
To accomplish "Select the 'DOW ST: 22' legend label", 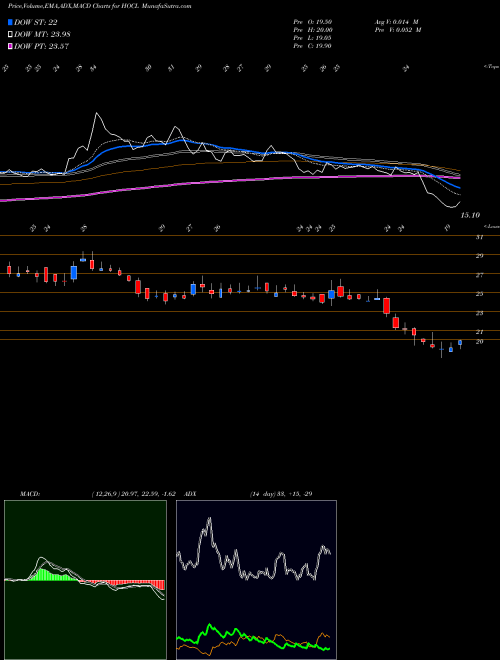I will point(36,22).
